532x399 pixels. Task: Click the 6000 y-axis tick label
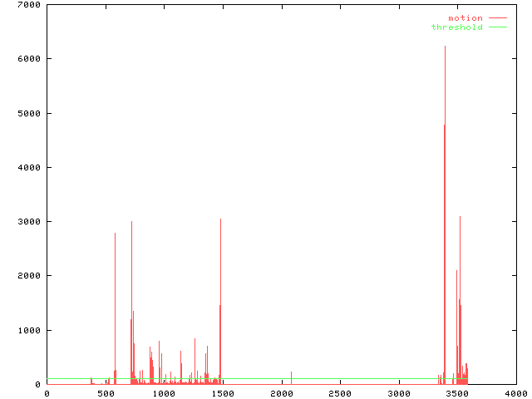29,59
